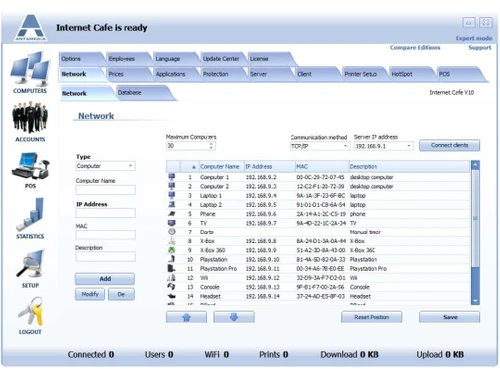Click the Modify button
This screenshot has height=375, width=500.
click(x=90, y=294)
